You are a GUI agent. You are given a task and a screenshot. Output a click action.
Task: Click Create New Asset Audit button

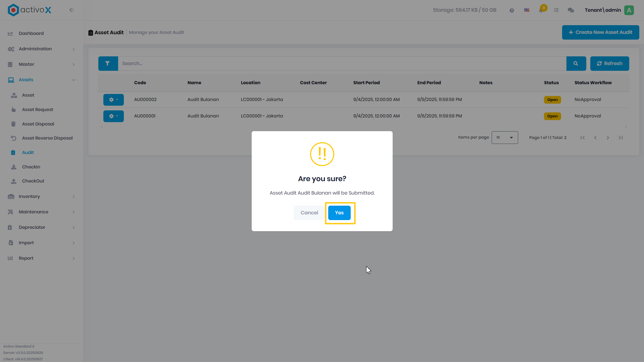point(600,32)
